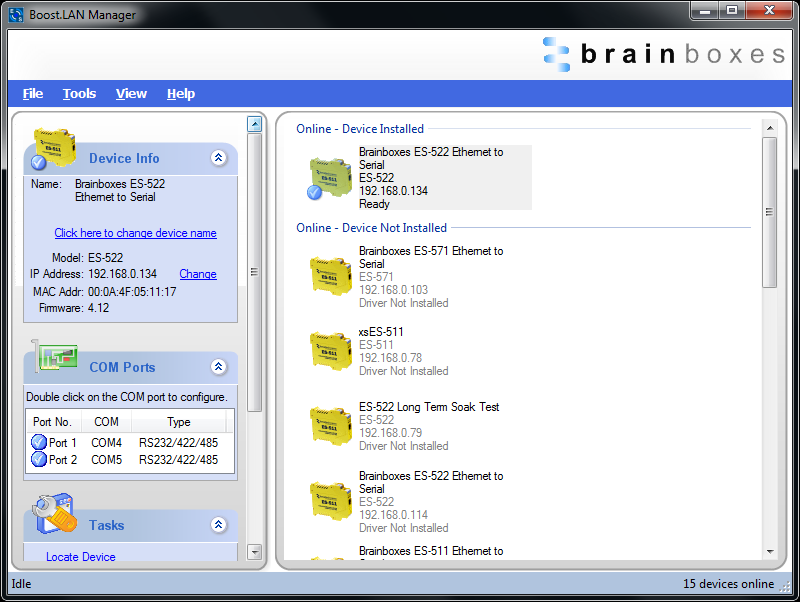Click the xsES-511 device icon
This screenshot has width=800, height=602.
[329, 350]
